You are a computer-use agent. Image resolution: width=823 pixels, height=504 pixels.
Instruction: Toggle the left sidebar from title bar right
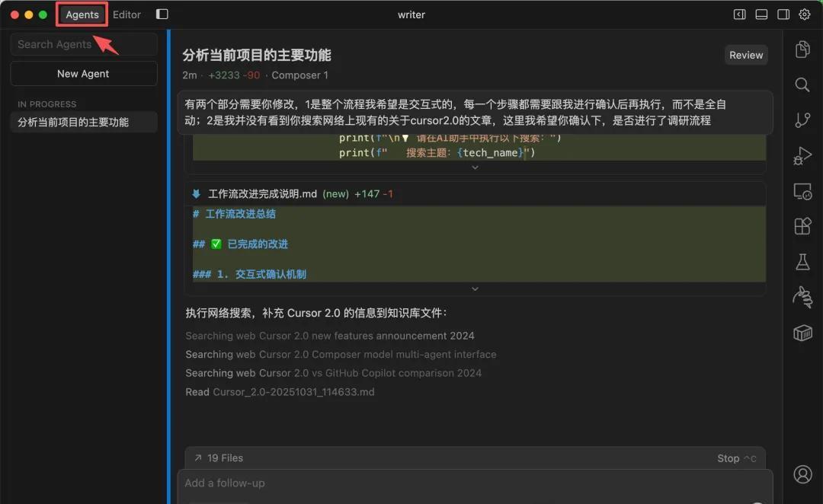click(738, 14)
